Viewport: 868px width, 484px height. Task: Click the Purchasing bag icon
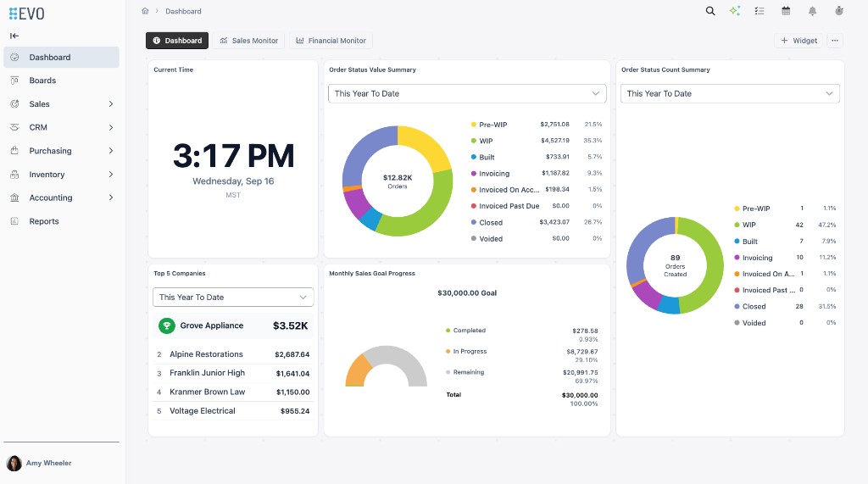pos(14,151)
